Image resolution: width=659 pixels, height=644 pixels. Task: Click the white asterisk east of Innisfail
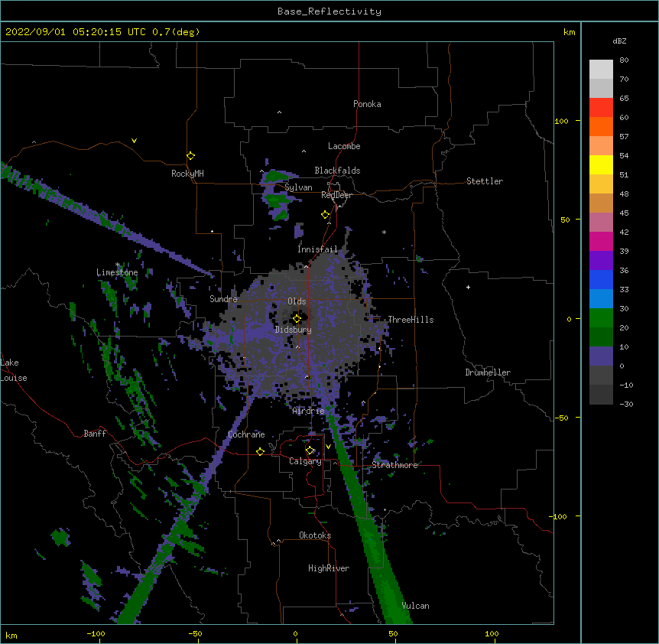tap(384, 233)
